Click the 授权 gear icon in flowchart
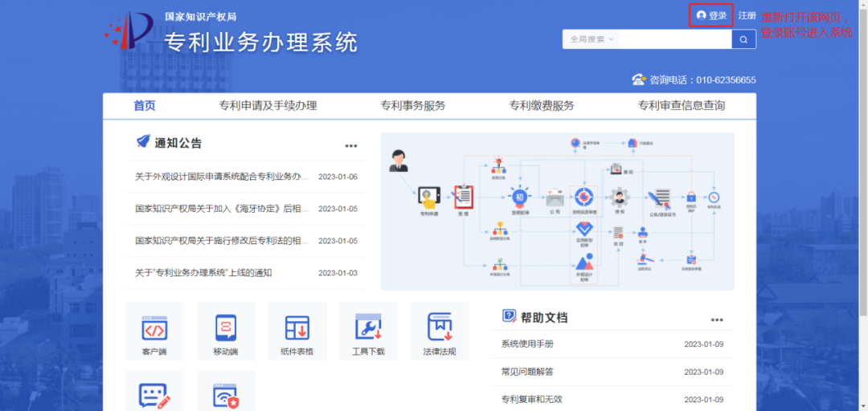Viewport: 868px width, 411px height. click(620, 197)
